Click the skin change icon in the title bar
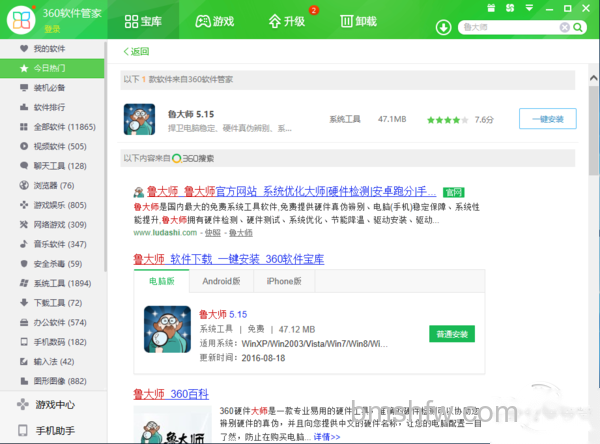This screenshot has height=444, width=600. (510, 8)
